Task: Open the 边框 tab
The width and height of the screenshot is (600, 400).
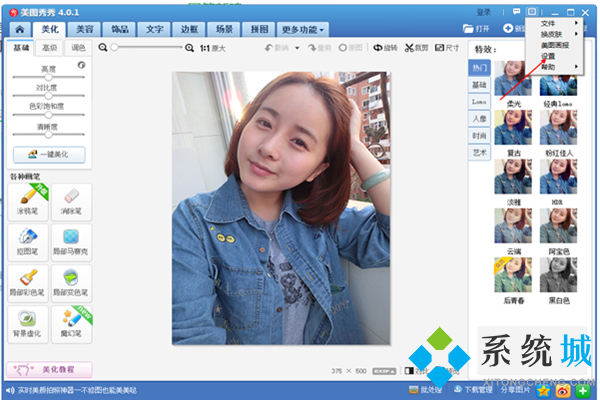Action: pos(189,29)
